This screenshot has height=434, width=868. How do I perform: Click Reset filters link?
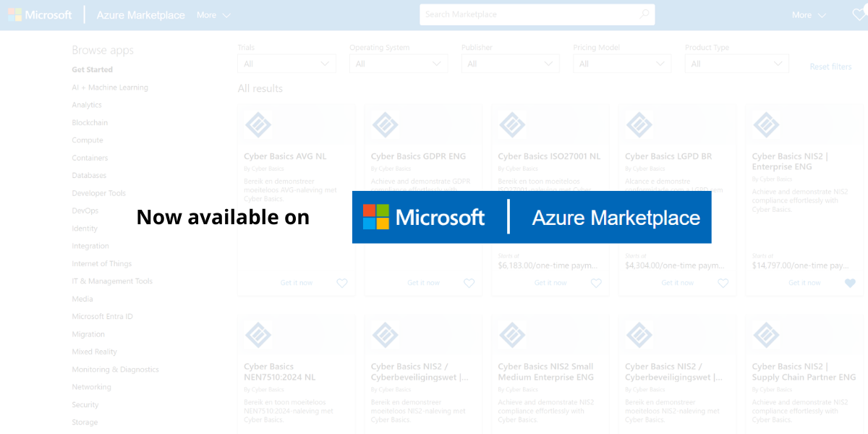pos(830,67)
